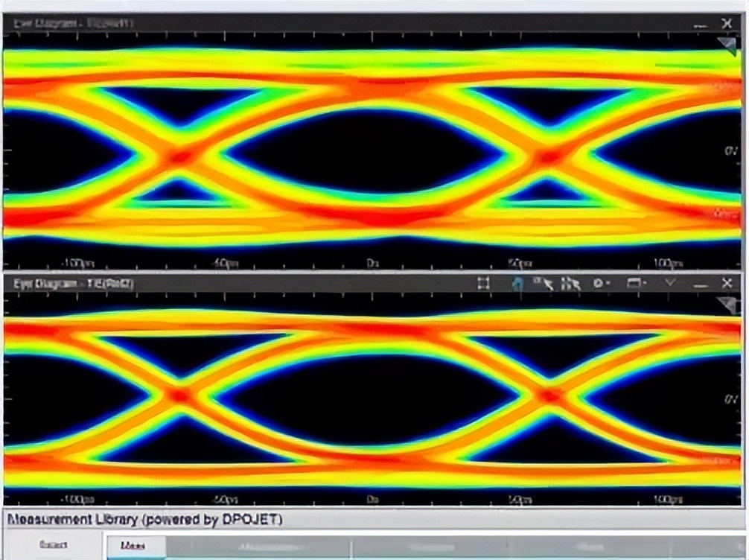Viewport: 749px width, 560px height.
Task: Close the lower eye diagram panel
Action: (x=727, y=283)
